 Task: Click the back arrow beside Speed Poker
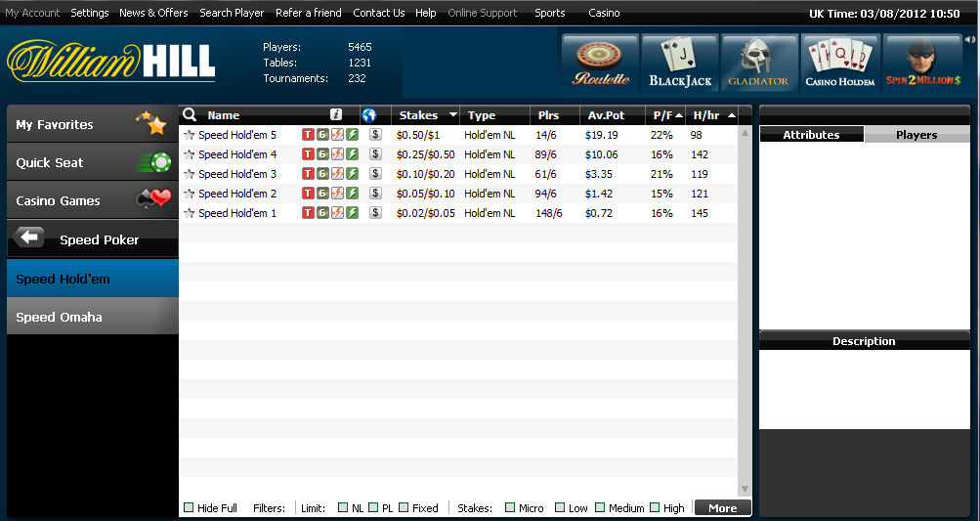[28, 238]
